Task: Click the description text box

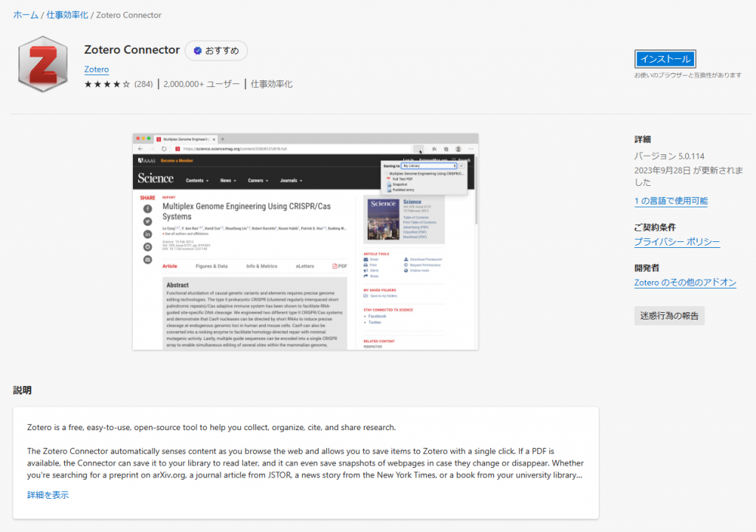Action: pyautogui.click(x=306, y=463)
